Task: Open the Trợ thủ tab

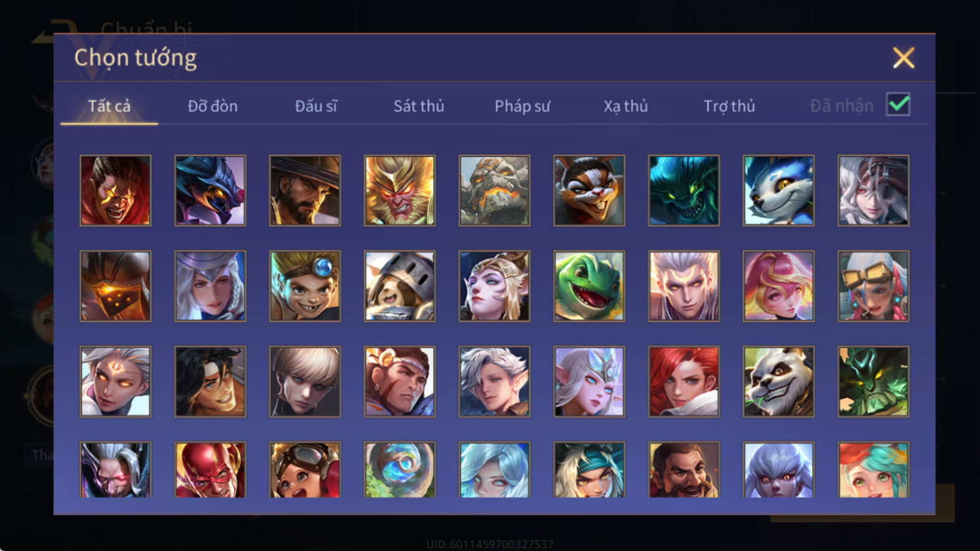Action: point(729,106)
